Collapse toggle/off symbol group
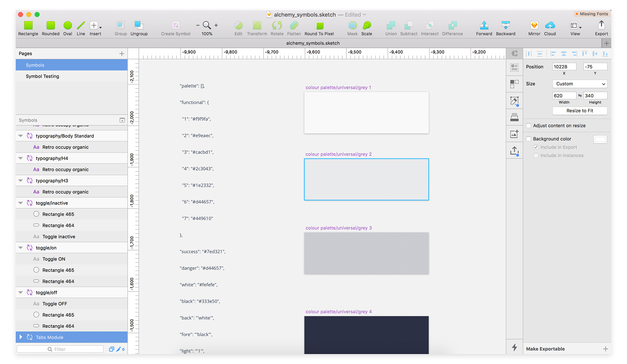This screenshot has width=627, height=364. [x=21, y=293]
